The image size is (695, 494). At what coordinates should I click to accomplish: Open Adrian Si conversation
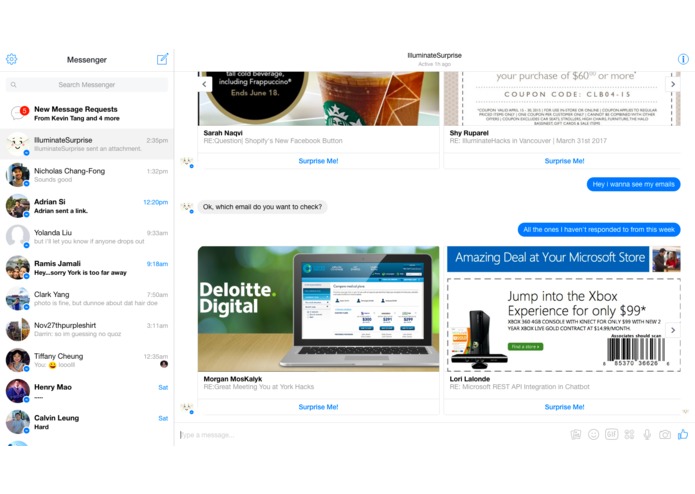[x=87, y=206]
